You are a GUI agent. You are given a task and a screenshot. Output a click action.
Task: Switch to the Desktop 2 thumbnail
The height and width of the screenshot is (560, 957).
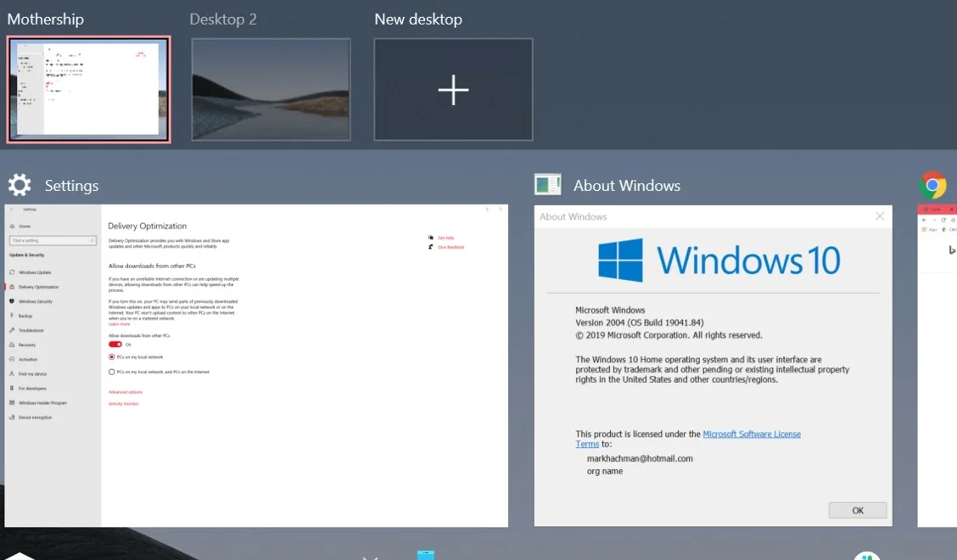coord(271,90)
